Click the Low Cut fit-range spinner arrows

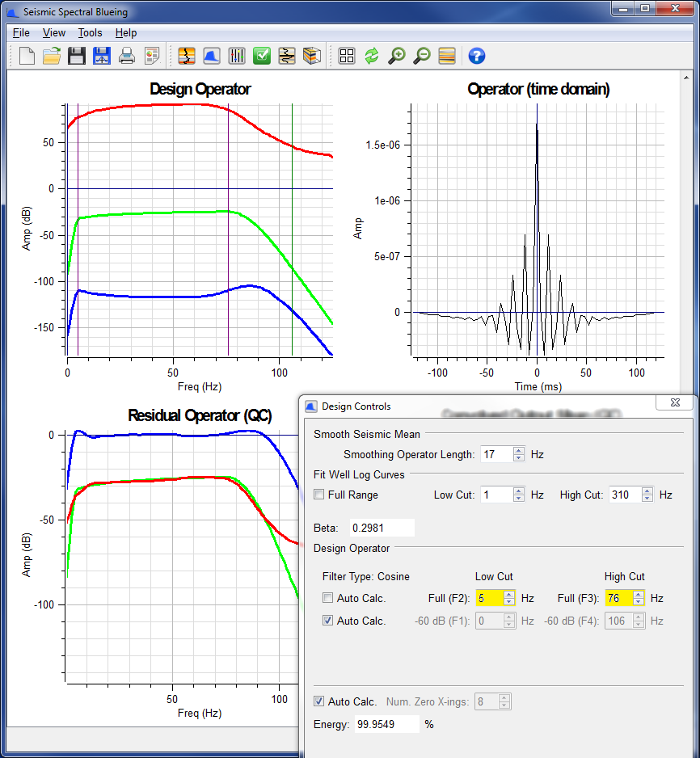pos(519,495)
